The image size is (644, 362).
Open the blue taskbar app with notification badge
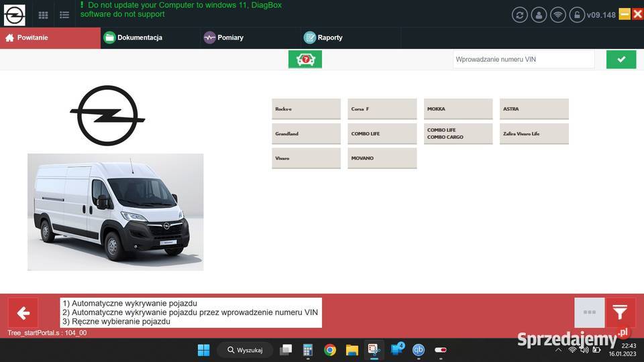coord(397,349)
